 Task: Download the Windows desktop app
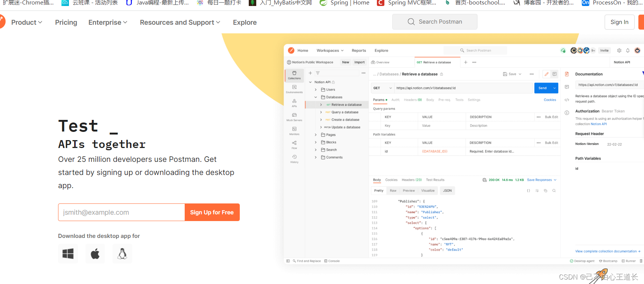pyautogui.click(x=68, y=254)
